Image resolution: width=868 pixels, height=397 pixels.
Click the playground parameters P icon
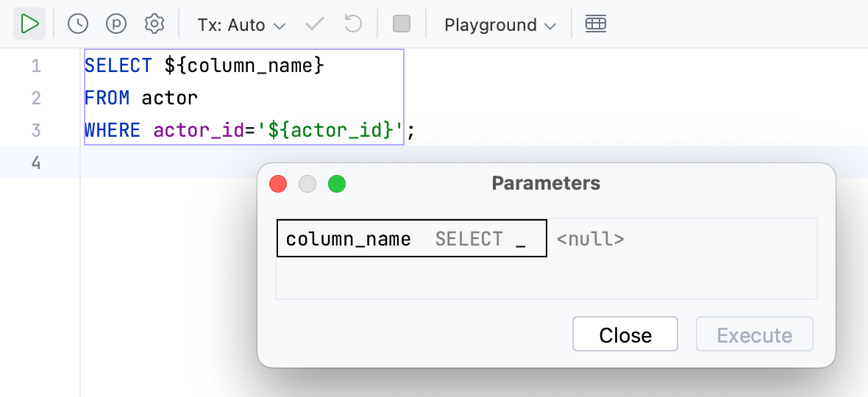pos(116,24)
